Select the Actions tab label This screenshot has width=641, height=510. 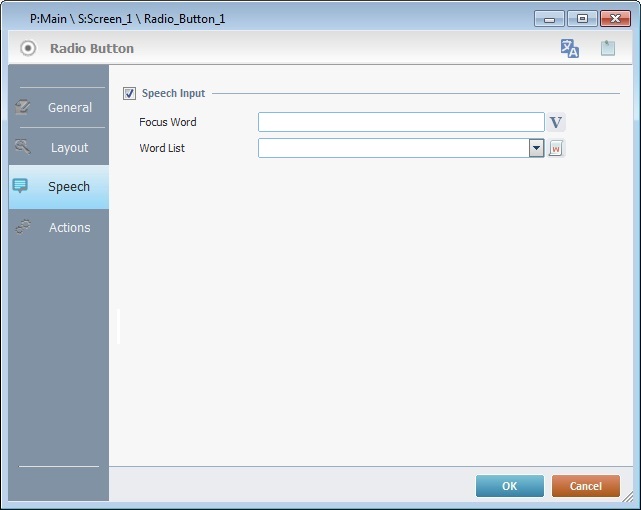point(69,227)
